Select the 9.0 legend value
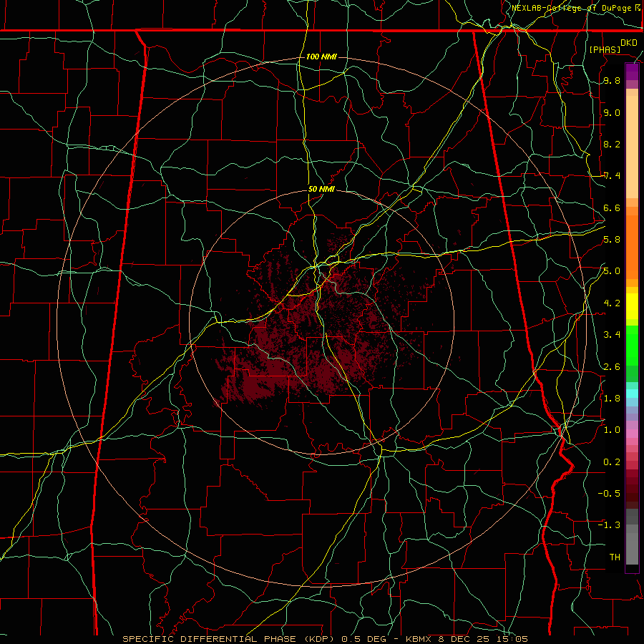This screenshot has width=644, height=644. point(612,113)
